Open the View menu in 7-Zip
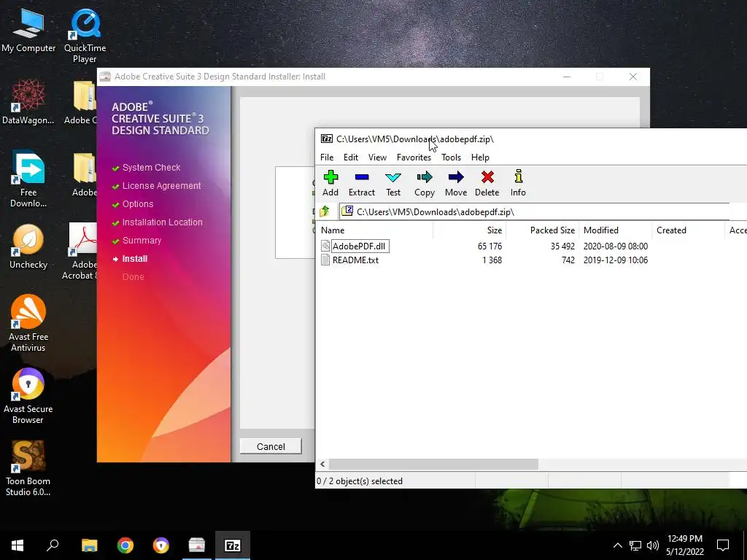This screenshot has height=560, width=747. pos(377,157)
